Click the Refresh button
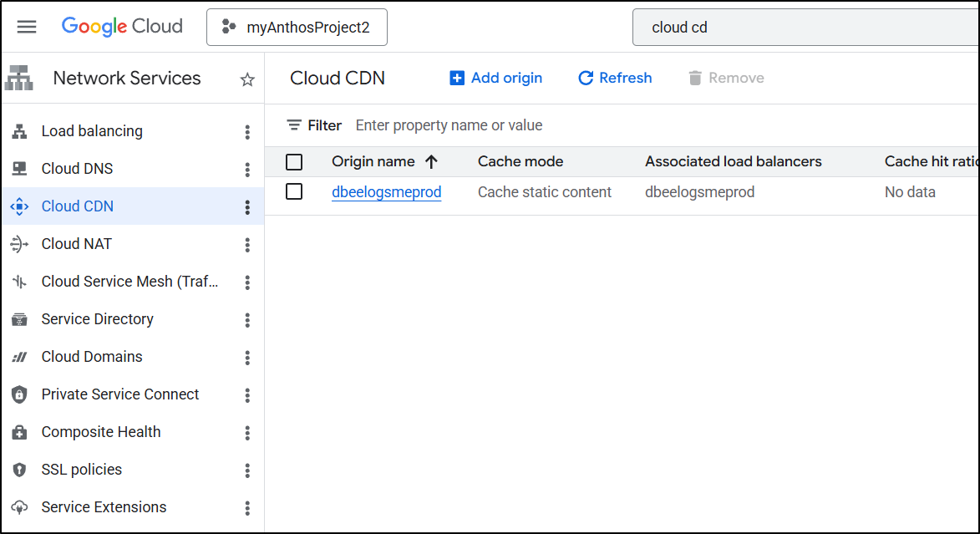 click(615, 78)
